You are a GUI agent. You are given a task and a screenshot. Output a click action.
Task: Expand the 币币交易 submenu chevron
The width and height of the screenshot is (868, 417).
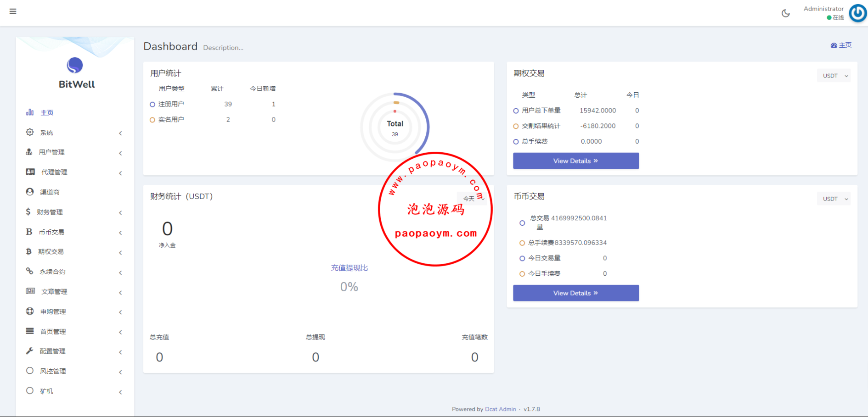click(120, 233)
